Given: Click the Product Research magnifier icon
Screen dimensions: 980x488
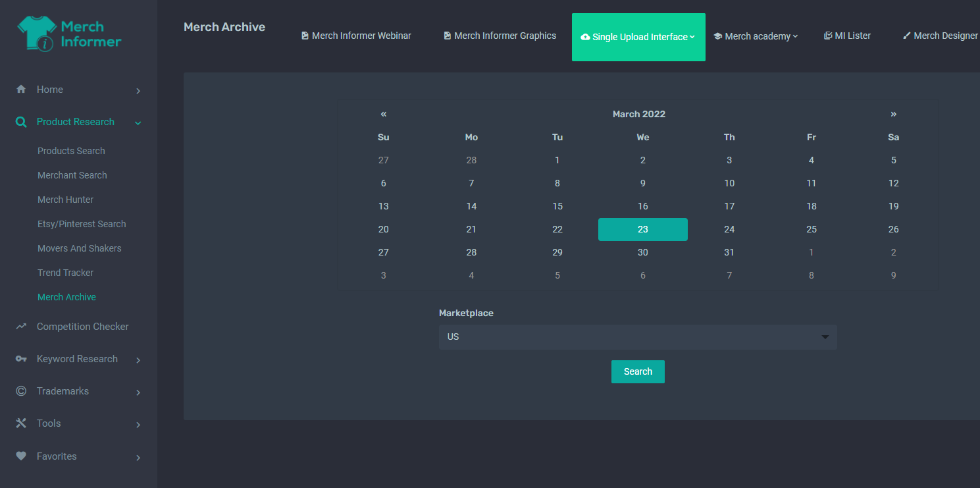Looking at the screenshot, I should click(21, 122).
